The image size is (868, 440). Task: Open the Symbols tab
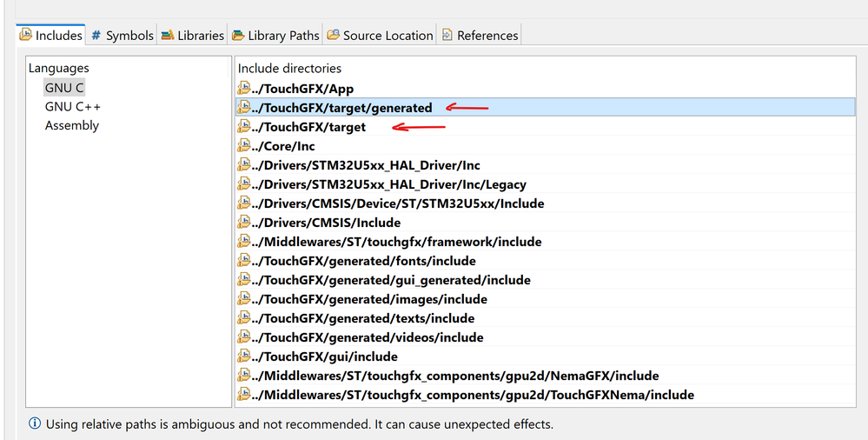[122, 35]
